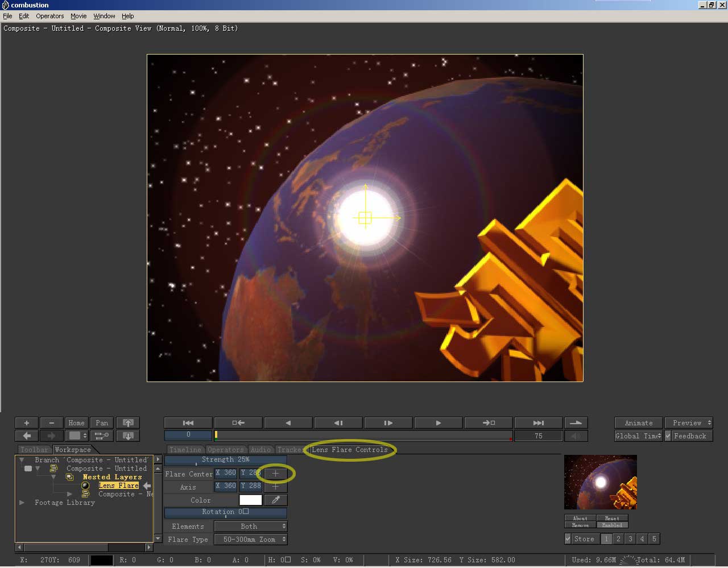Toggle the Store checkbox
Screen dimensions: 728x568
click(x=568, y=539)
